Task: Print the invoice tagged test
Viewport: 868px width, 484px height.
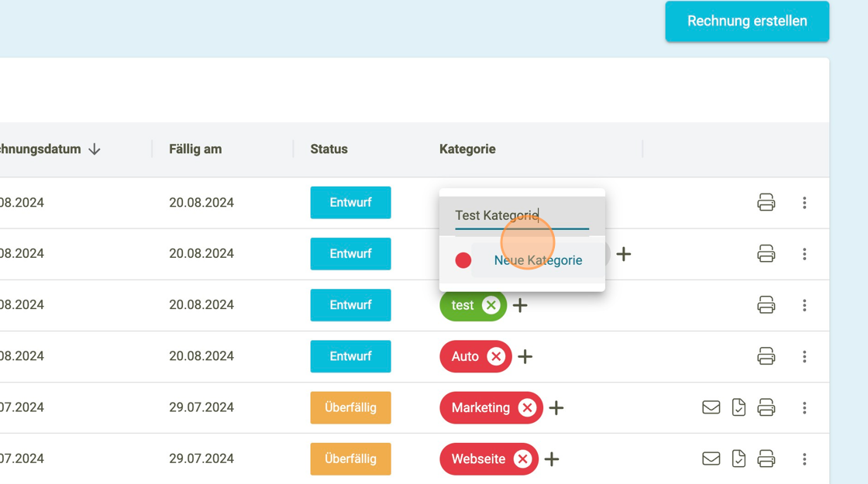Action: [766, 305]
